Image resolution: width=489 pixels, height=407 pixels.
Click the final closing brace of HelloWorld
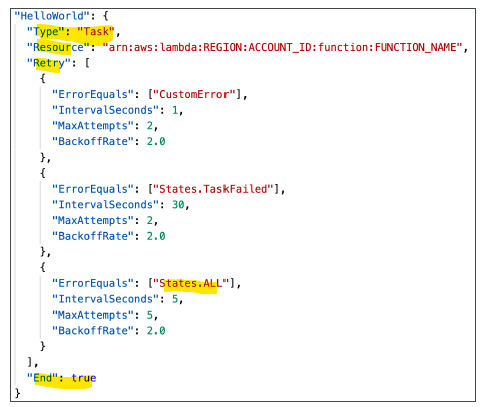[17, 393]
